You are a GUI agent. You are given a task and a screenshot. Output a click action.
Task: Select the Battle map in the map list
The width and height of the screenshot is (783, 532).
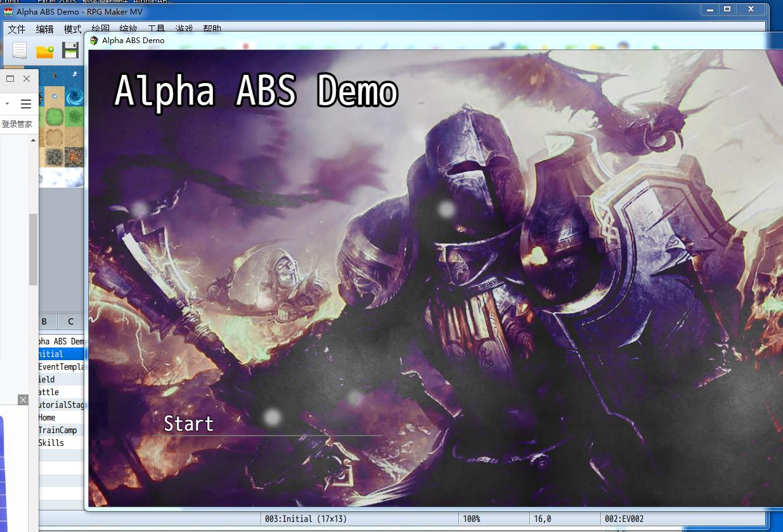[x=61, y=392]
